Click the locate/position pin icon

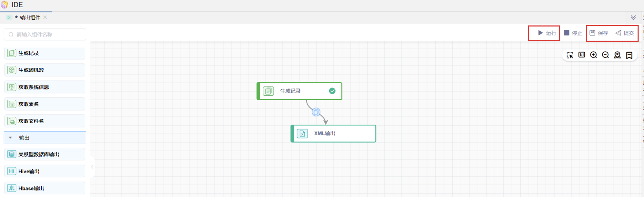(617, 55)
